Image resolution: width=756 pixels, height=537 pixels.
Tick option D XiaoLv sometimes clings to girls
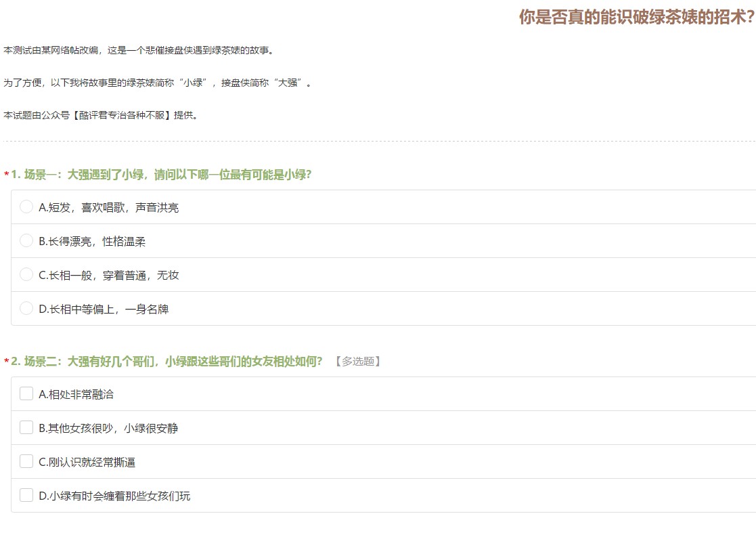click(x=112, y=495)
